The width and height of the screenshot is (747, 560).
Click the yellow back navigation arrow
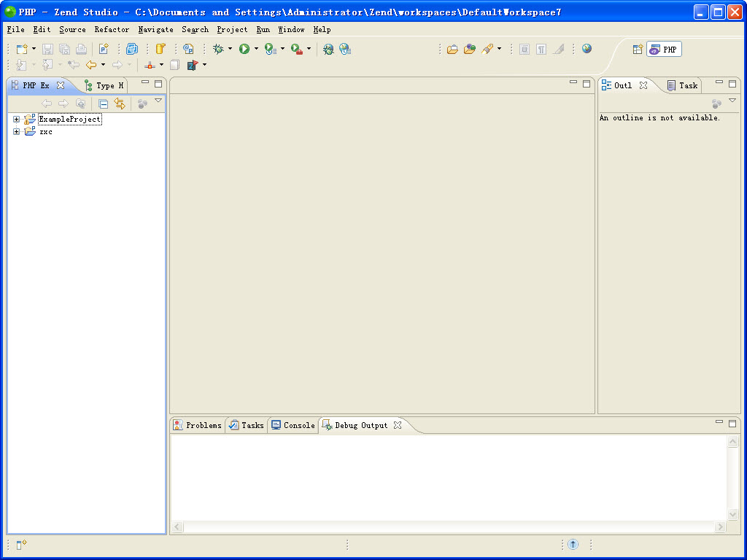[91, 65]
